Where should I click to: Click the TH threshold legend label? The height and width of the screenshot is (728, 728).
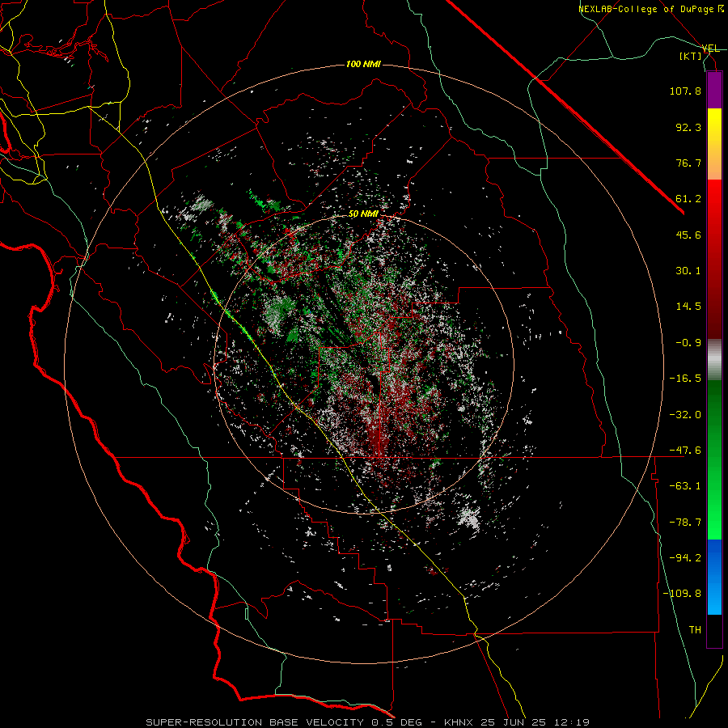click(695, 630)
